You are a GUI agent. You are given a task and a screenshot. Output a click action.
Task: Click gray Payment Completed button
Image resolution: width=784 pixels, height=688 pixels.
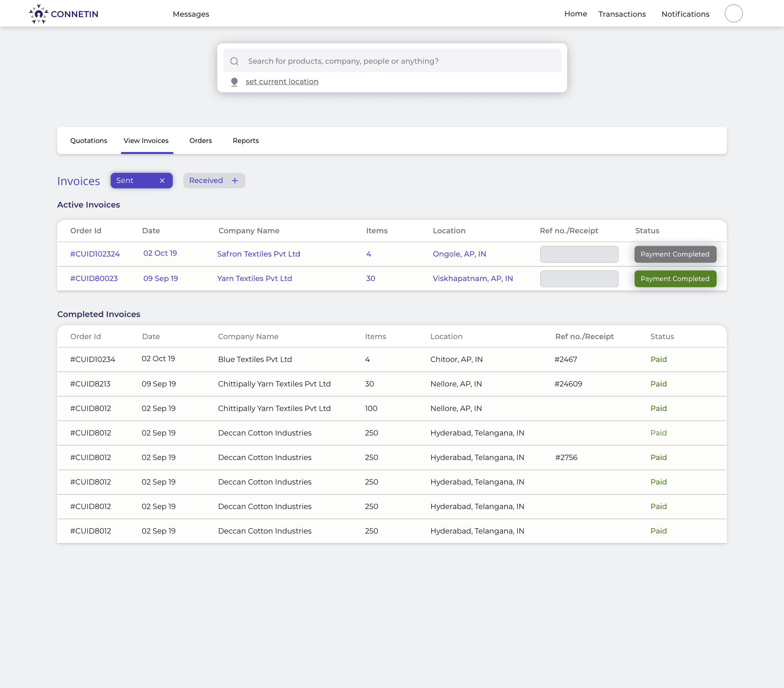675,254
